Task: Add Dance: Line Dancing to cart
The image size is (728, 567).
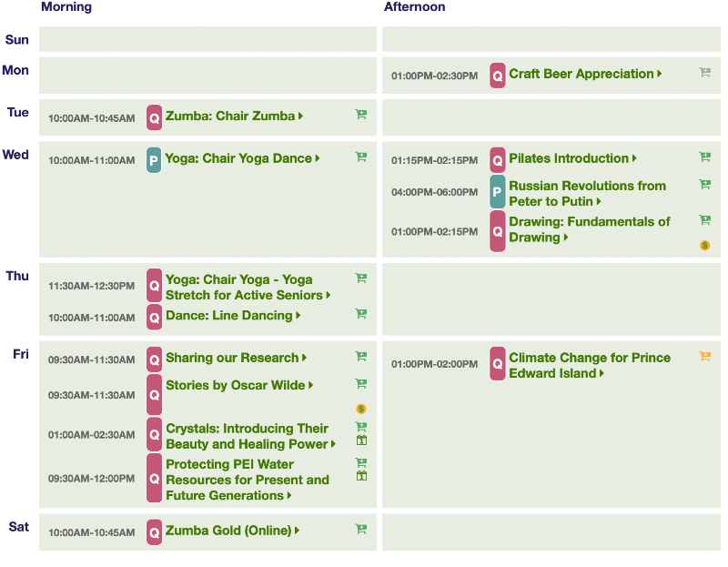Action: click(x=361, y=314)
